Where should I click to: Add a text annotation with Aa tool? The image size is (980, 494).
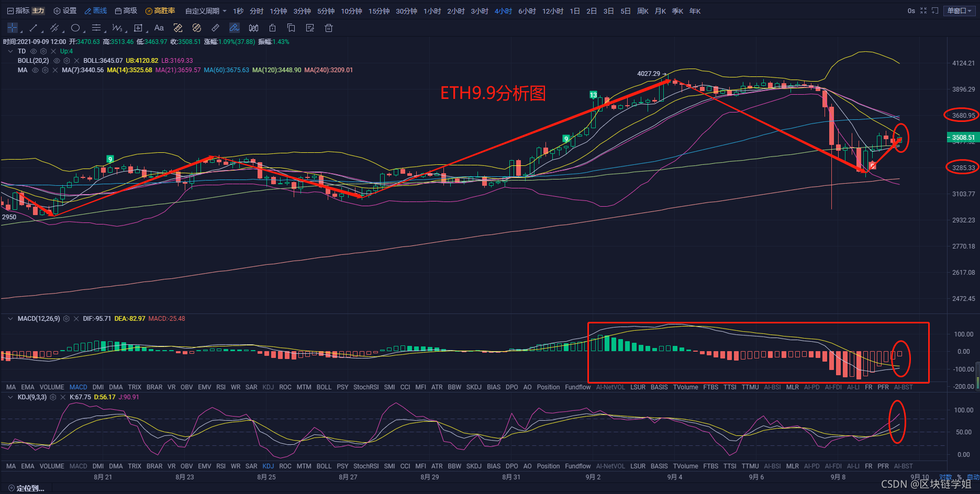pyautogui.click(x=159, y=28)
